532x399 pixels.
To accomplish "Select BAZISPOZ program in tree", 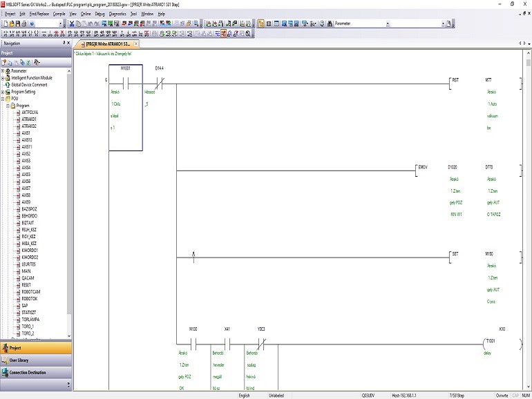I will pos(29,209).
